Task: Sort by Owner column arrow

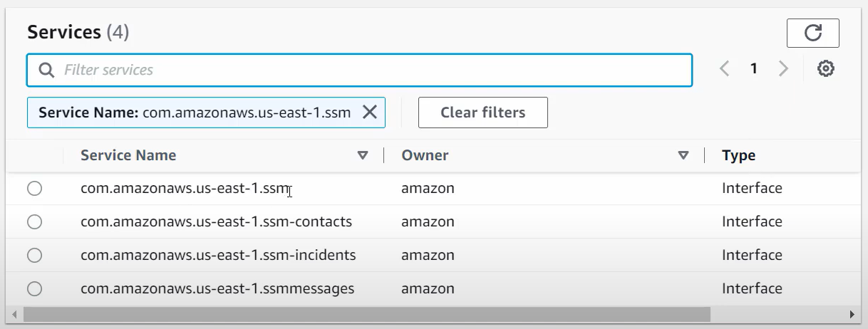Action: click(x=683, y=155)
